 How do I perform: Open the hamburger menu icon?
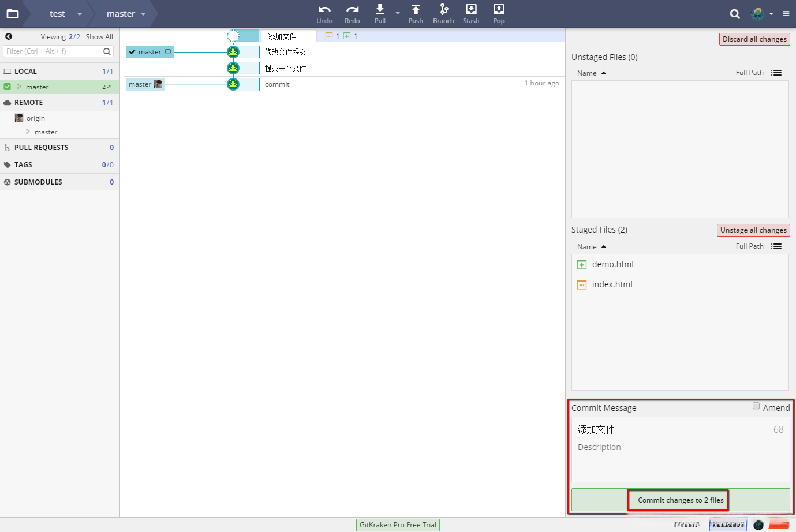coord(786,14)
